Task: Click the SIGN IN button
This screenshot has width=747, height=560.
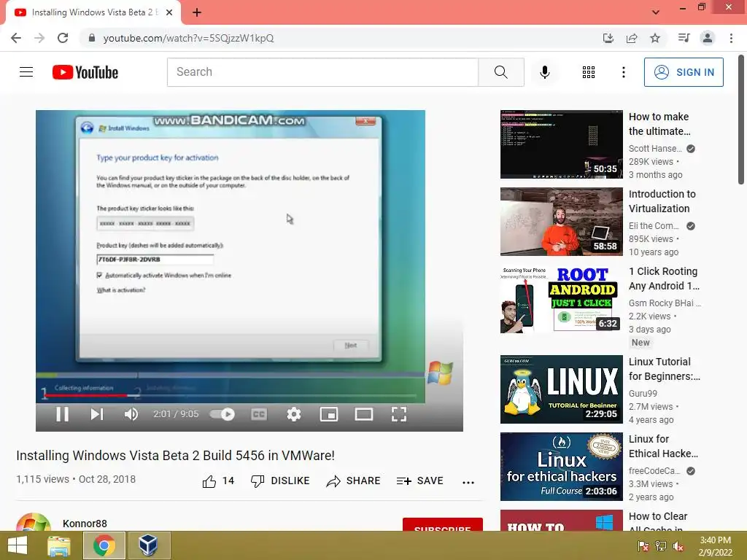Action: pos(684,72)
